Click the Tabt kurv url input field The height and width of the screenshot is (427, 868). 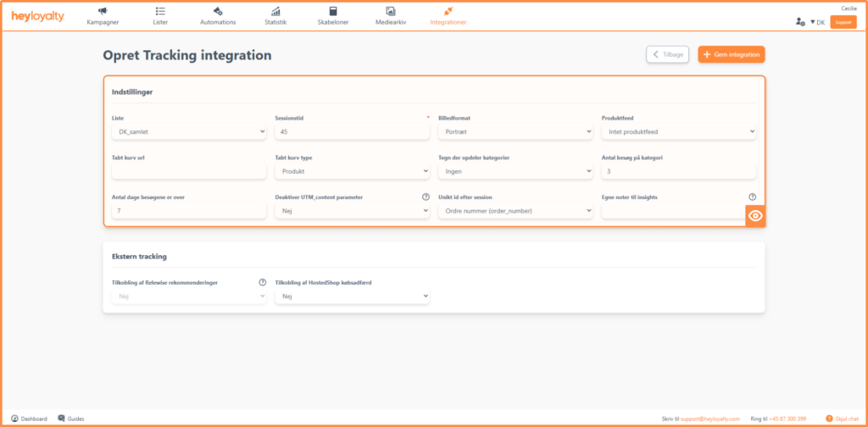pos(188,172)
